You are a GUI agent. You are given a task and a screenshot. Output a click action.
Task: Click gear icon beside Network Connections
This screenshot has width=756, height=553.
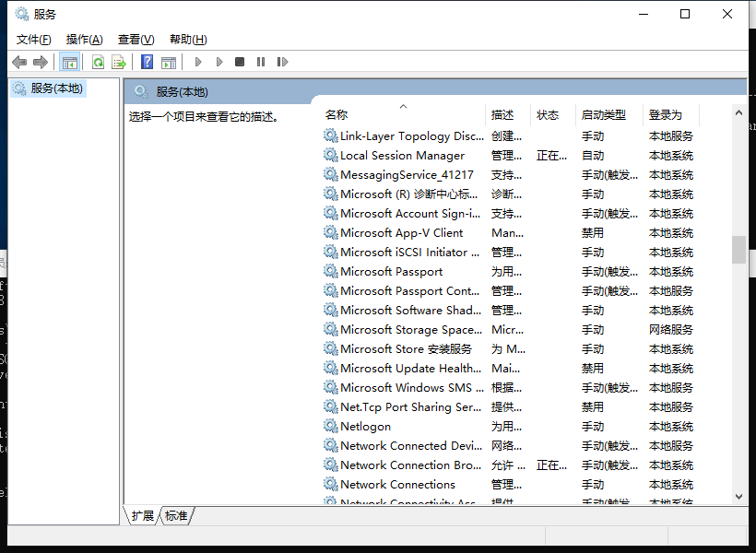click(x=330, y=484)
